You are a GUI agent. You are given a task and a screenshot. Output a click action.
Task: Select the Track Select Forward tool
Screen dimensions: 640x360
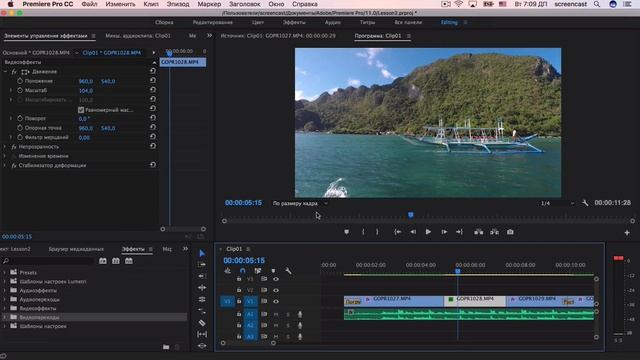click(x=202, y=264)
